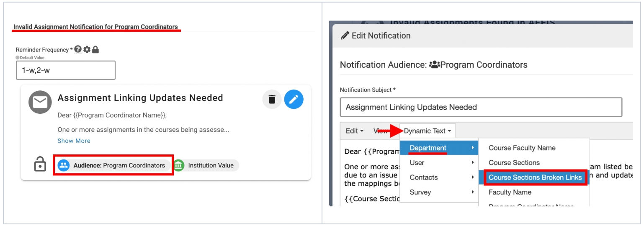Toggle the unlocked padlock icon
This screenshot has height=226, width=644.
40,165
